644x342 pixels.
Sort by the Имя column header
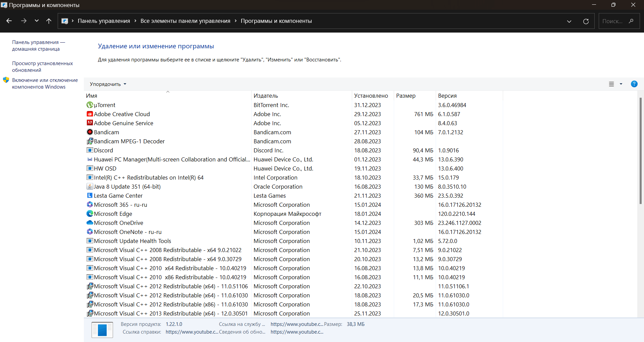point(168,96)
